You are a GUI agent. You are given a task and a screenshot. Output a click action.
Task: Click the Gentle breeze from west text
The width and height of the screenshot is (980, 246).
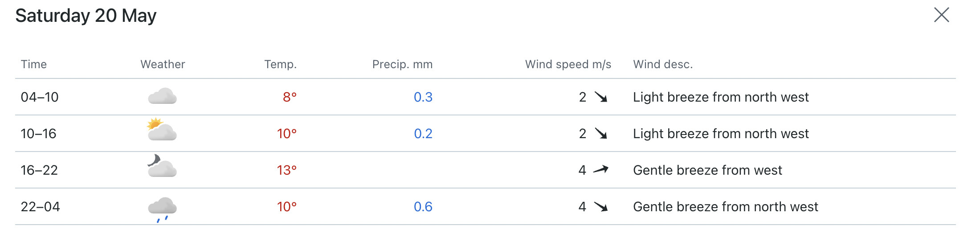coord(707,170)
